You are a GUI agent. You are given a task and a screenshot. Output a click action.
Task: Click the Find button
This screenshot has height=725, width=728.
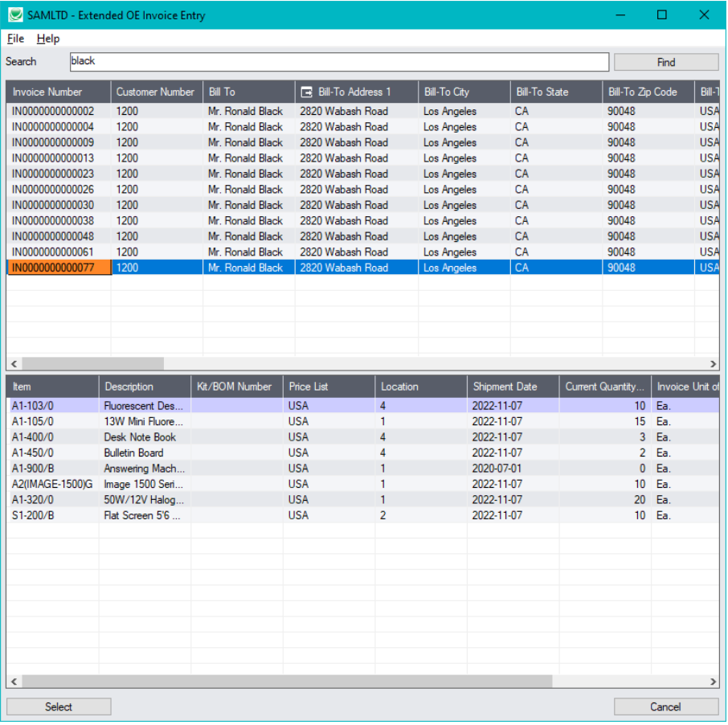click(666, 62)
